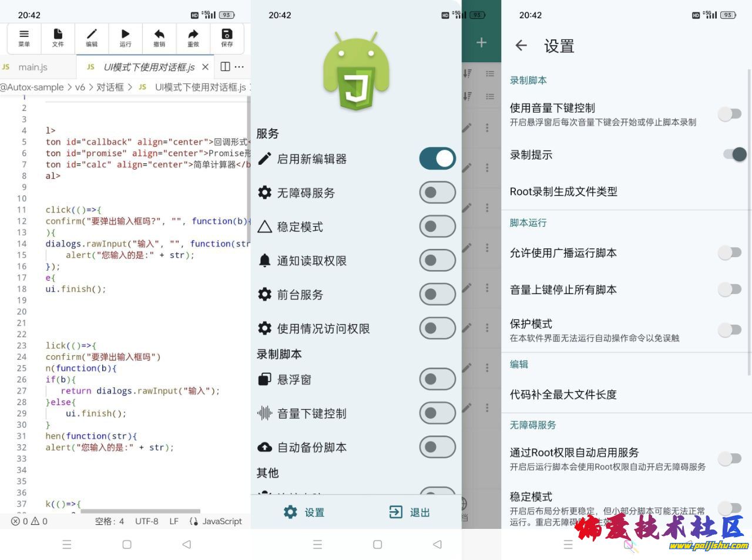Tap the back arrow in Settings
The width and height of the screenshot is (752, 560).
point(521,46)
